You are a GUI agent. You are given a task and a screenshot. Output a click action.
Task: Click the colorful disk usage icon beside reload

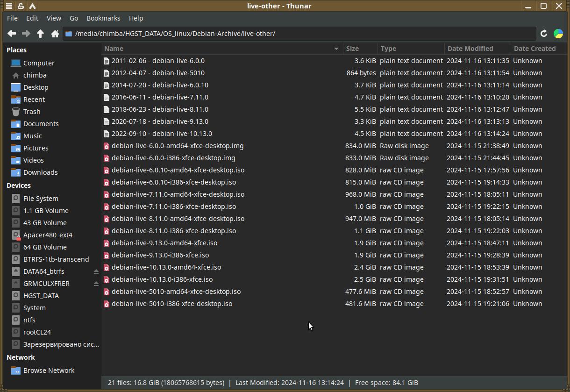click(x=558, y=34)
